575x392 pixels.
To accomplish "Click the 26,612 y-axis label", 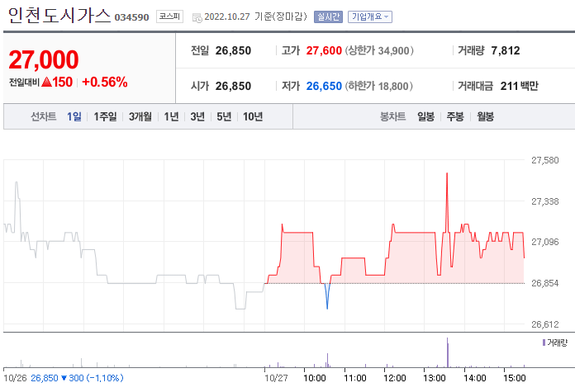I will tap(545, 324).
